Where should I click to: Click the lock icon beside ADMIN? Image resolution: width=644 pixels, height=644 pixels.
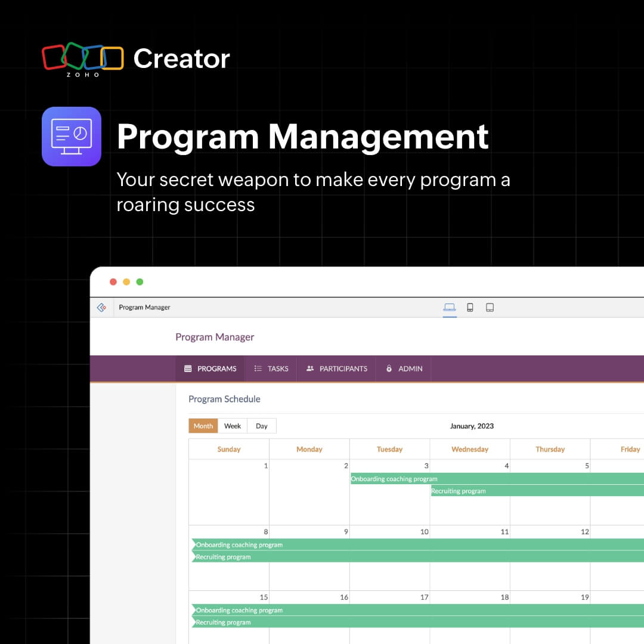click(x=389, y=369)
